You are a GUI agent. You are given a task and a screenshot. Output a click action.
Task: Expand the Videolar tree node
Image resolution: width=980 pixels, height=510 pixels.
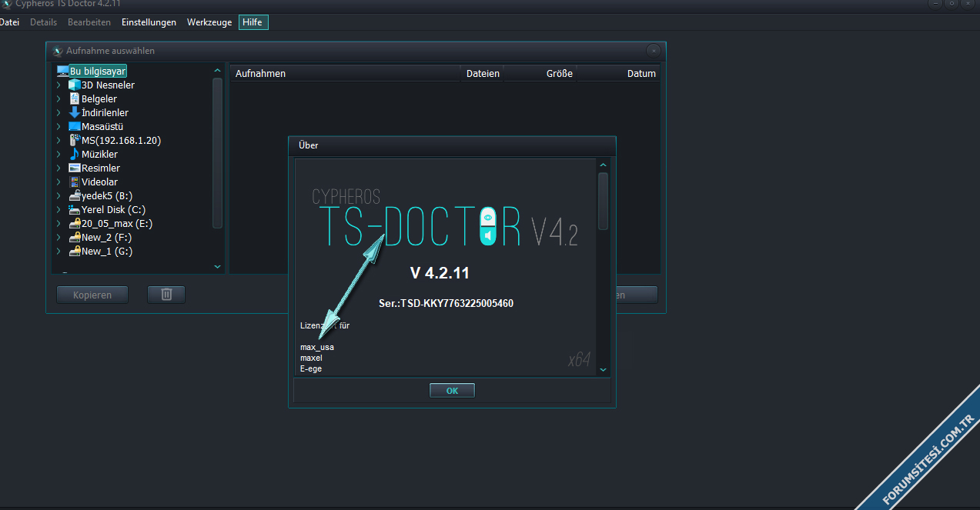(x=59, y=182)
